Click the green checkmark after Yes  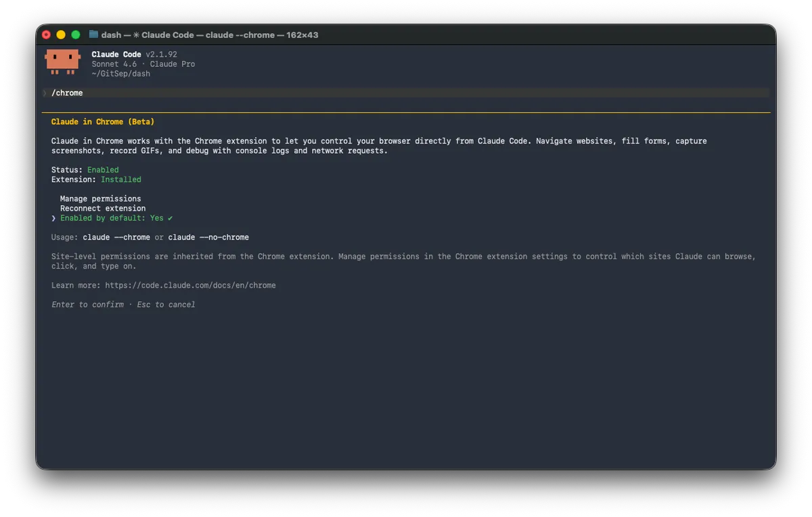[x=170, y=218]
